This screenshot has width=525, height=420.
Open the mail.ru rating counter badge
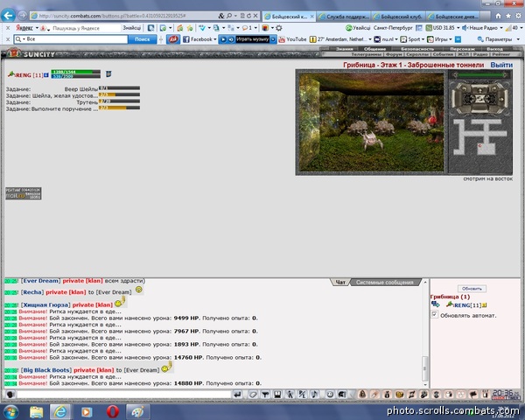[x=24, y=193]
